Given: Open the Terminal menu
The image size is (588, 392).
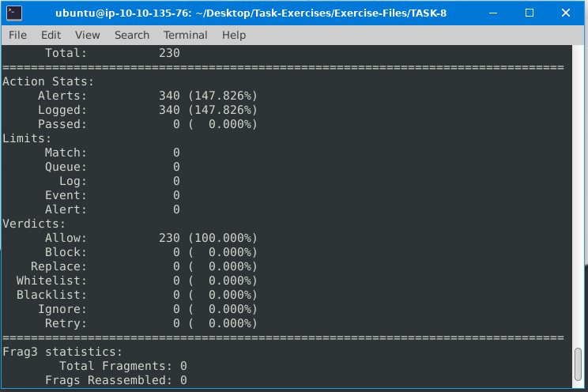Looking at the screenshot, I should [x=185, y=35].
